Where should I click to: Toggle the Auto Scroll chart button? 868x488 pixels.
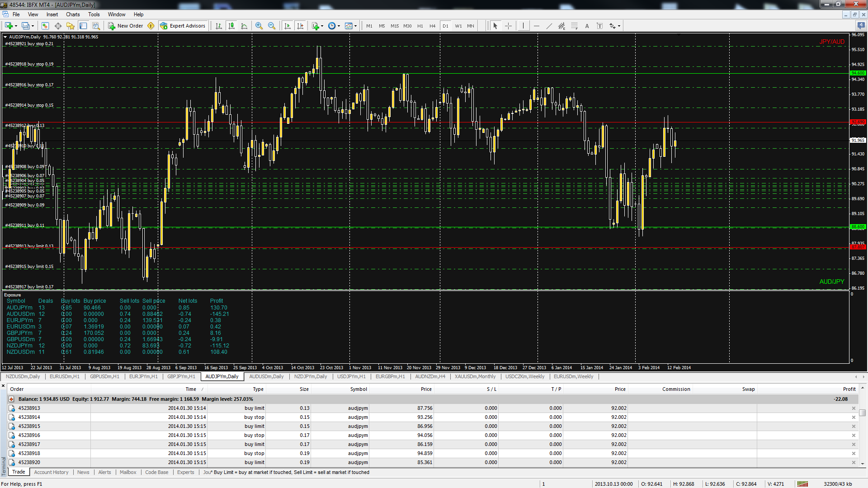click(288, 26)
